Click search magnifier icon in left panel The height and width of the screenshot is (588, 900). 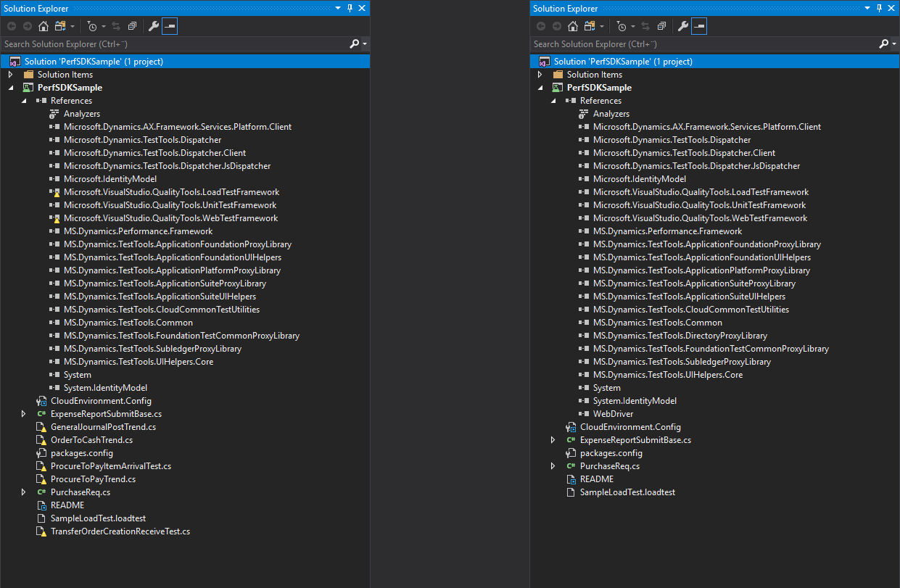pyautogui.click(x=355, y=44)
